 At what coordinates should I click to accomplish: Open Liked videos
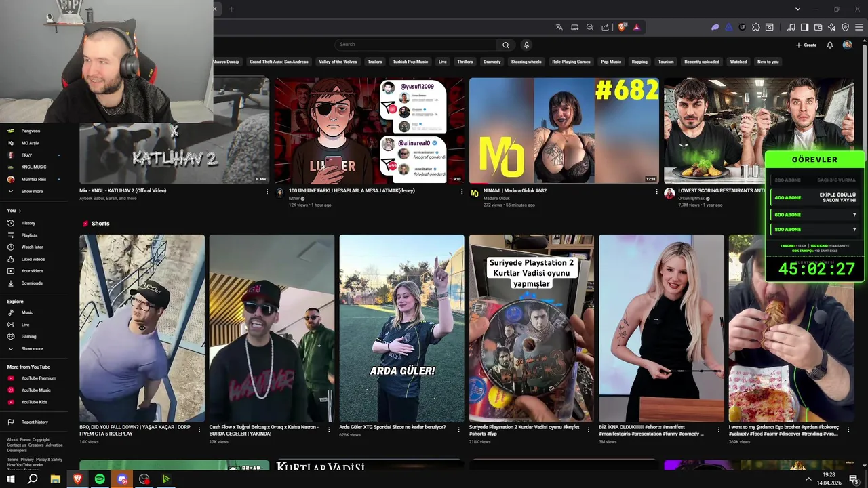(x=33, y=259)
